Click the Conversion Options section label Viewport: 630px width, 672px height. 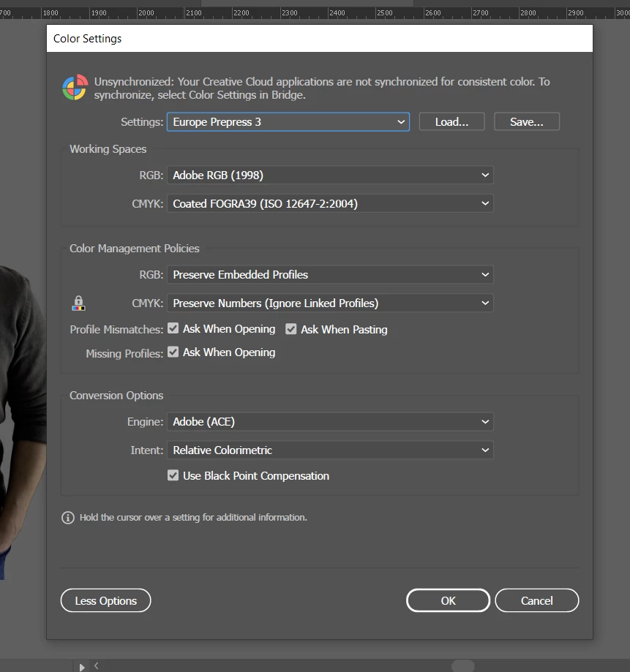116,396
